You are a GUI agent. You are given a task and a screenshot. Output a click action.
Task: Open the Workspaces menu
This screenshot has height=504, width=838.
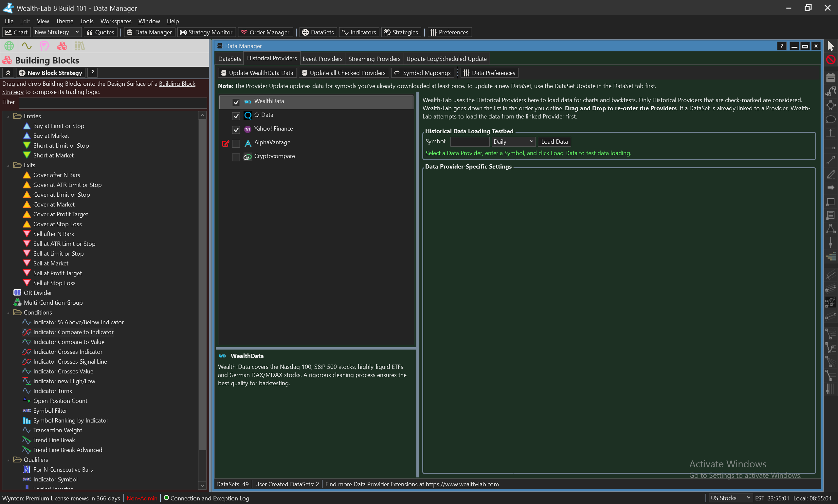(x=116, y=21)
